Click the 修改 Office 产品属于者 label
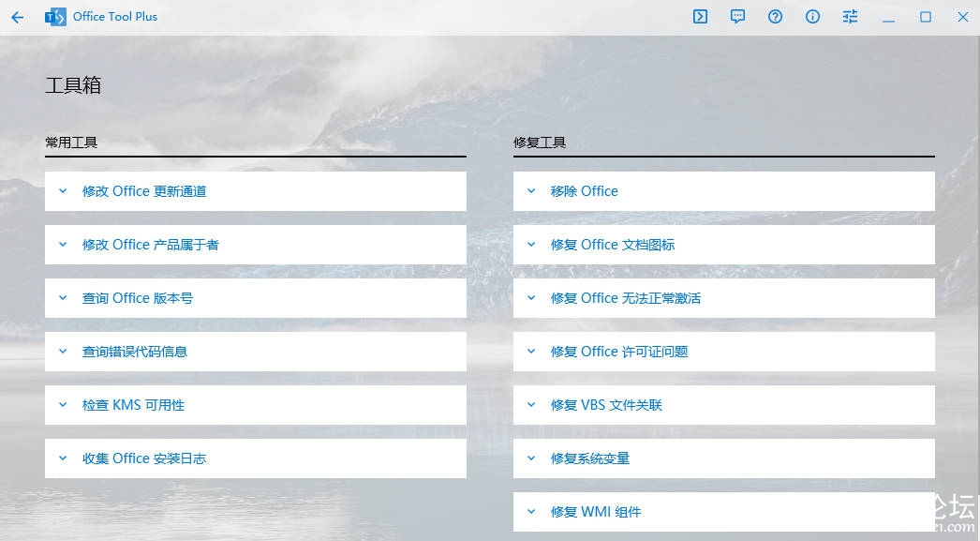 [151, 245]
